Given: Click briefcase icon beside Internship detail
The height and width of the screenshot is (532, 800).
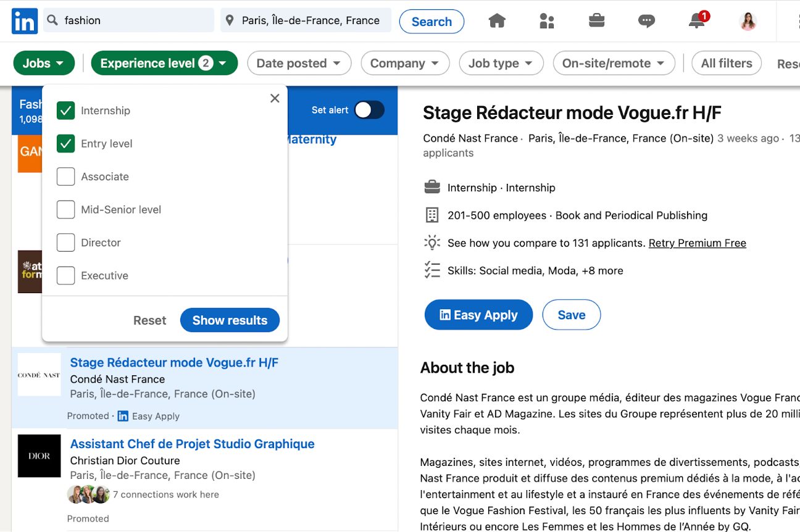Looking at the screenshot, I should point(432,187).
